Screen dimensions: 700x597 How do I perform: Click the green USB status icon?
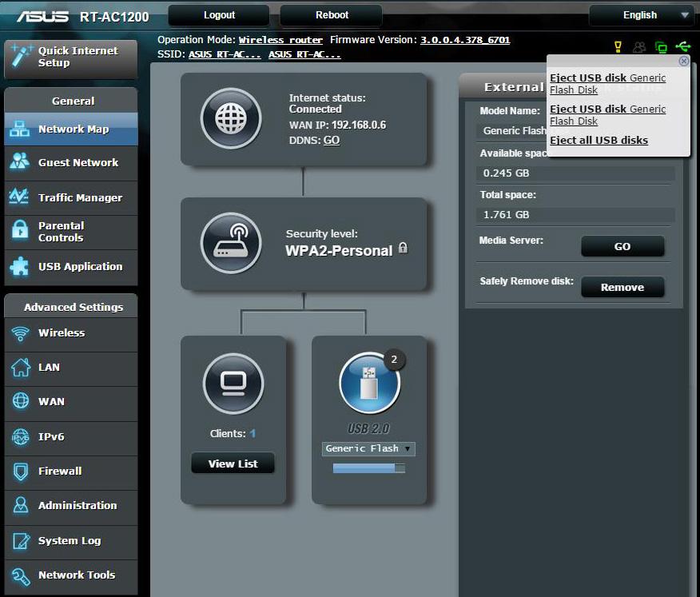pos(682,46)
